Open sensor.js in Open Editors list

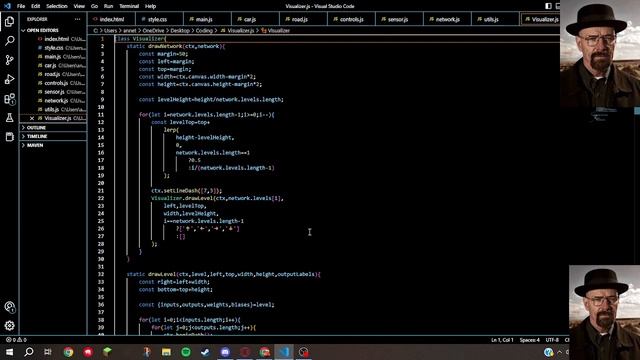click(x=53, y=92)
